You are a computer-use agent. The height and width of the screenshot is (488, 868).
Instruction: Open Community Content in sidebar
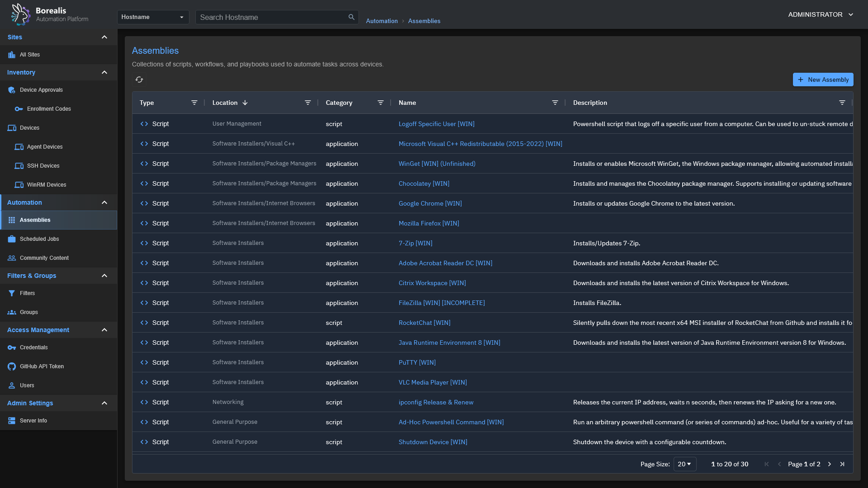(x=44, y=258)
